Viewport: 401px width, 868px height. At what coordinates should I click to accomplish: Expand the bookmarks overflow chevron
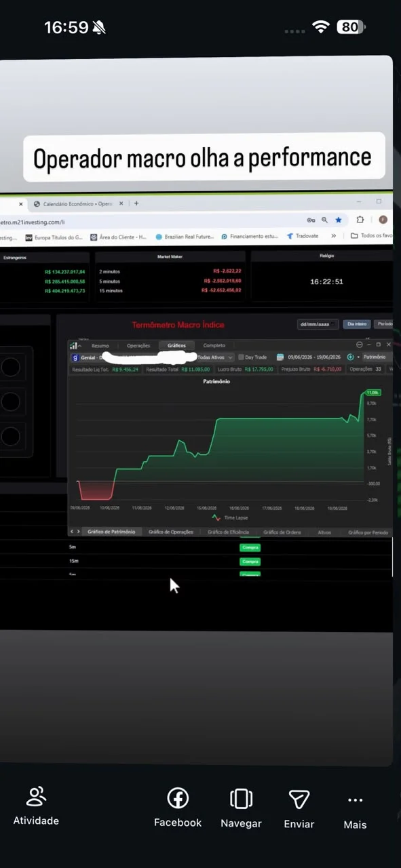(333, 236)
